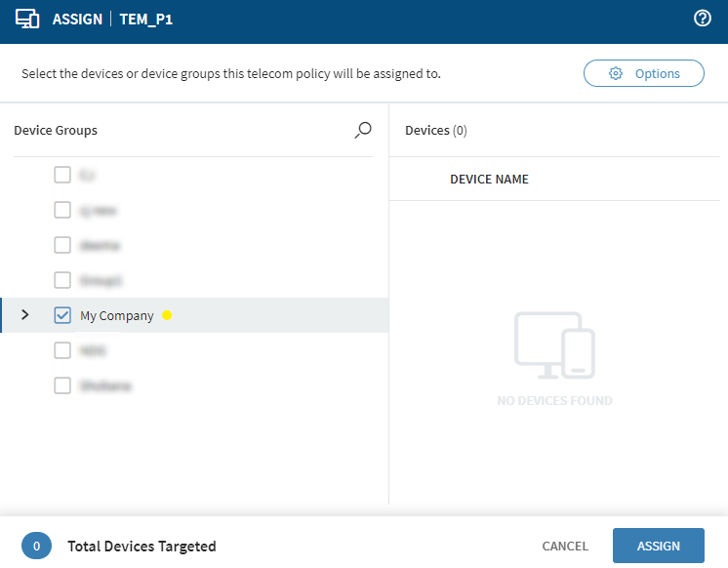The image size is (728, 568).
Task: Select the last device group checkbox in the list
Action: (x=62, y=385)
